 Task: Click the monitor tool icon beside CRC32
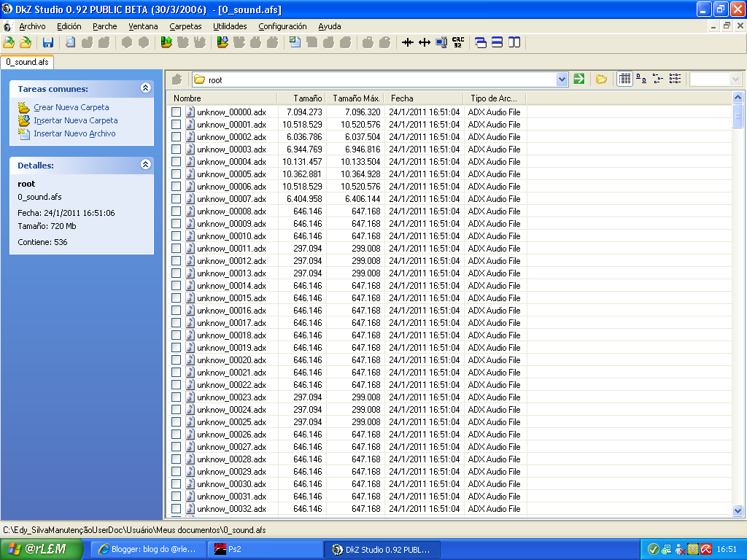[x=441, y=42]
